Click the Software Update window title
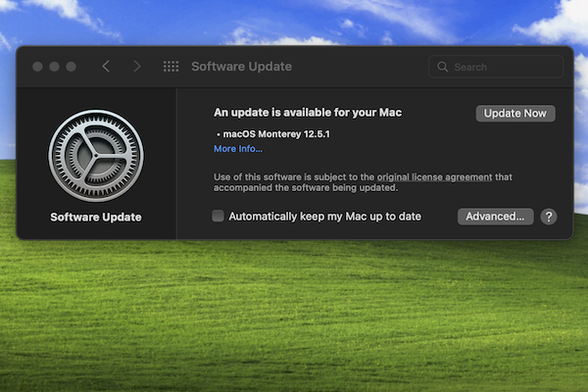588x392 pixels. 241,67
